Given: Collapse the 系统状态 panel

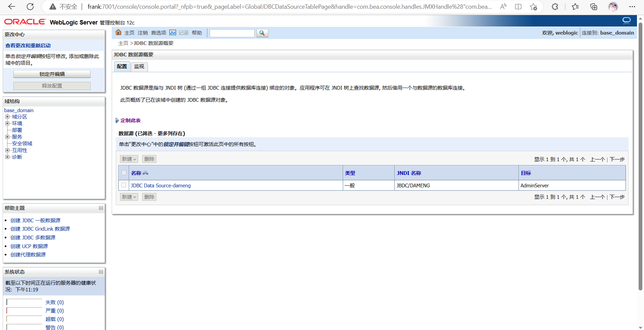Looking at the screenshot, I should 101,272.
